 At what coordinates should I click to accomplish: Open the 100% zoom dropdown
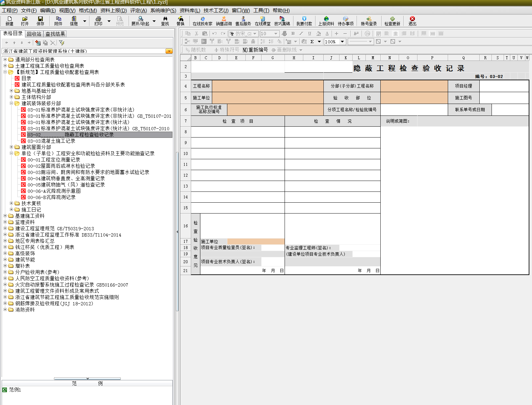click(342, 41)
